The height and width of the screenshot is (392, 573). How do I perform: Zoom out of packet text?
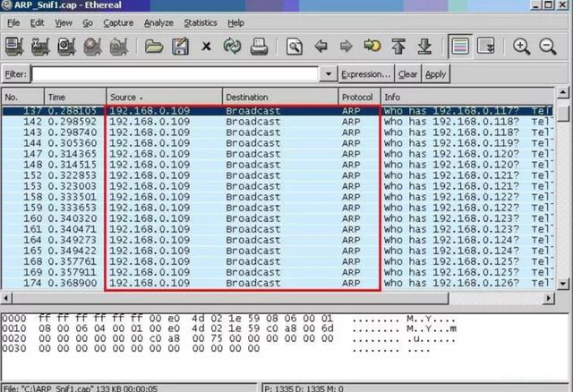548,47
